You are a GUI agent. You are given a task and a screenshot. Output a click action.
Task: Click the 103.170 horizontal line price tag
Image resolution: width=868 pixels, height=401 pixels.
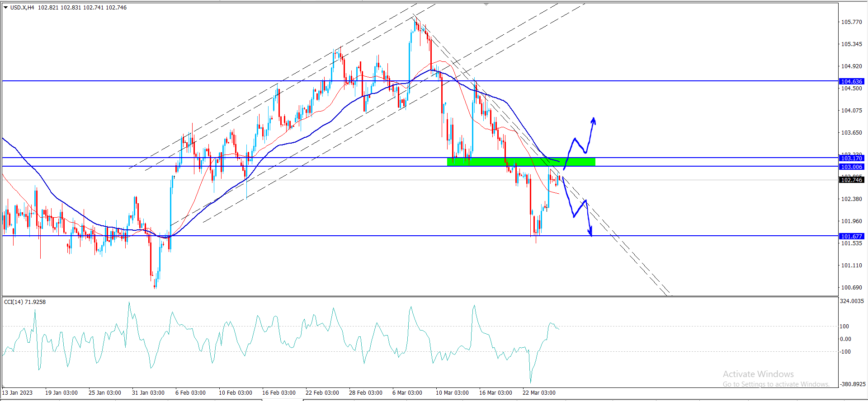[x=851, y=158]
